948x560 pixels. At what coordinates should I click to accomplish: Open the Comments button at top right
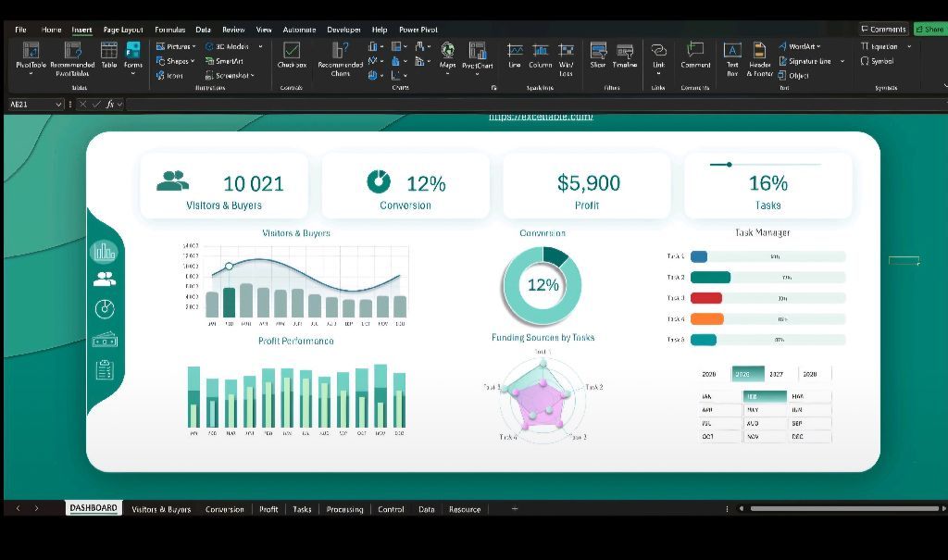tap(883, 30)
